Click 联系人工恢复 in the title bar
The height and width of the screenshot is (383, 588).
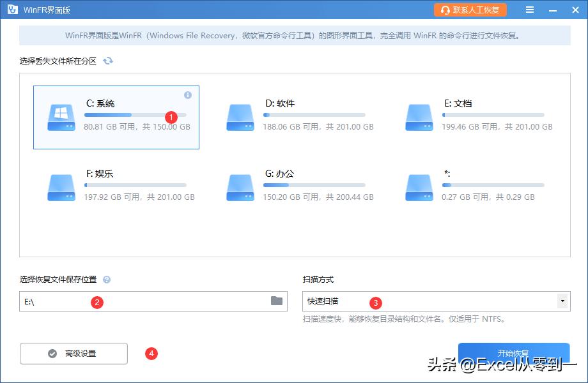[470, 10]
